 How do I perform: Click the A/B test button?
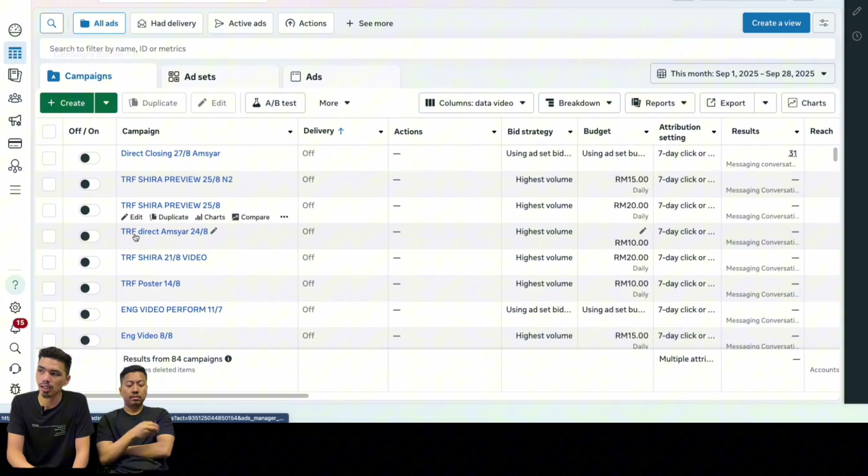click(275, 103)
